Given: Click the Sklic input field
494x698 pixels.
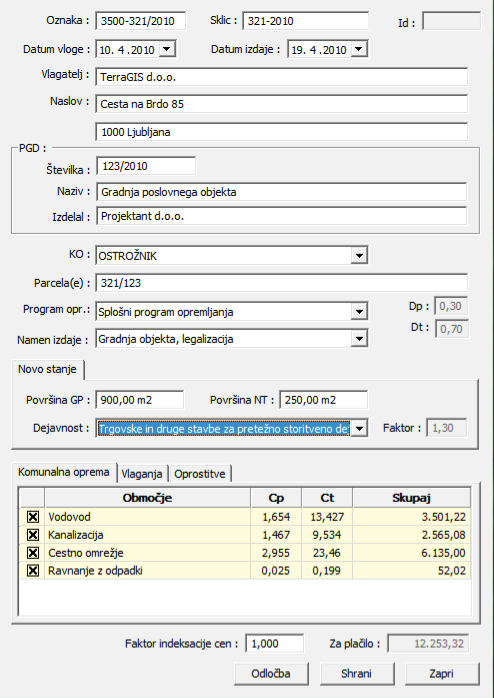Looking at the screenshot, I should tap(306, 21).
